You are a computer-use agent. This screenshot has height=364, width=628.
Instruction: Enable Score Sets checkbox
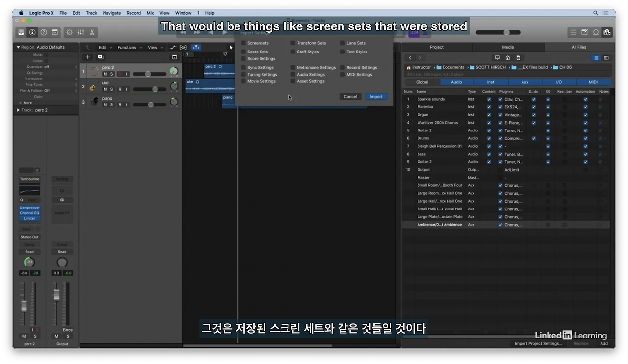click(243, 52)
